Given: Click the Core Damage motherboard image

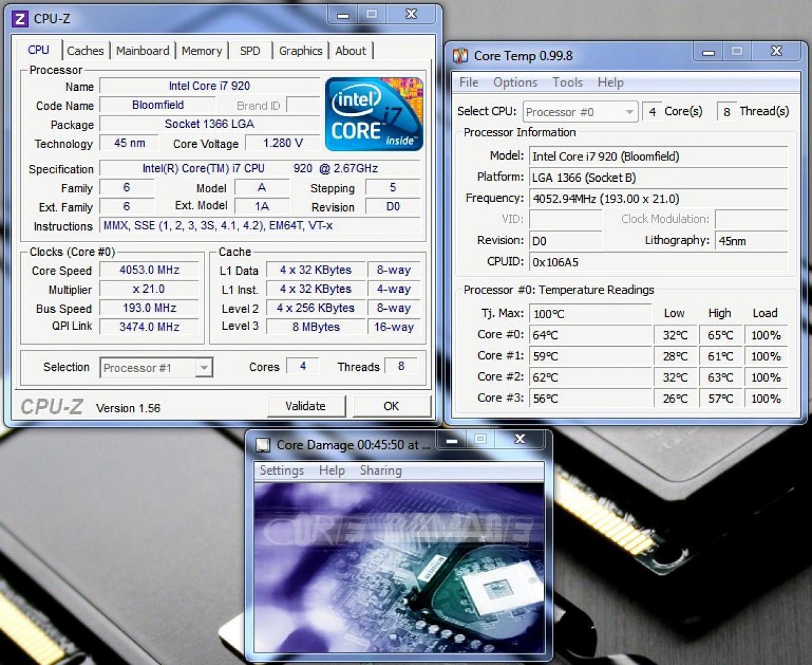Looking at the screenshot, I should click(399, 567).
